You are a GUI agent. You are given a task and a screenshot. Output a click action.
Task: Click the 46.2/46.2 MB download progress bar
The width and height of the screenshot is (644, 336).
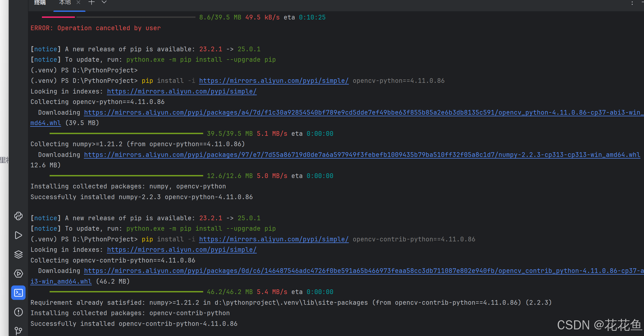coord(126,292)
